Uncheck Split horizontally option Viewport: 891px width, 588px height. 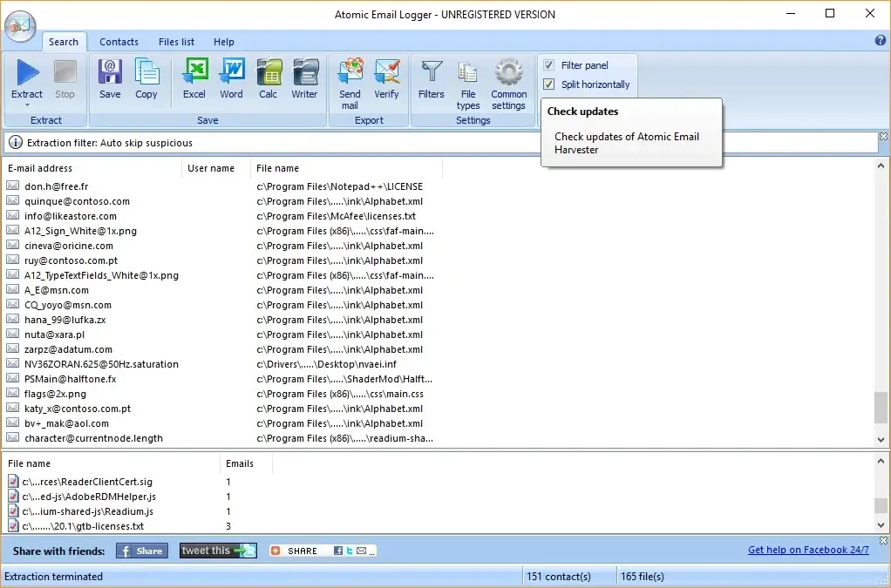(548, 84)
